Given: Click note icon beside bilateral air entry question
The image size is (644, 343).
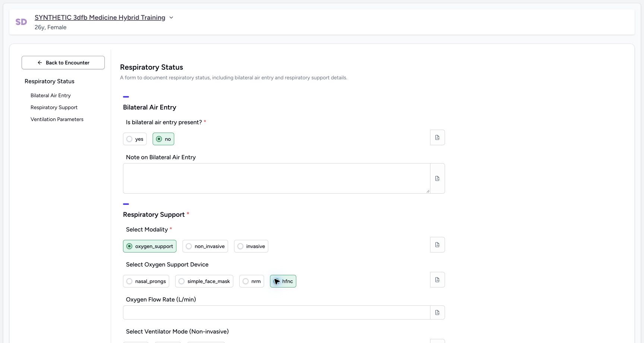Looking at the screenshot, I should pyautogui.click(x=437, y=137).
